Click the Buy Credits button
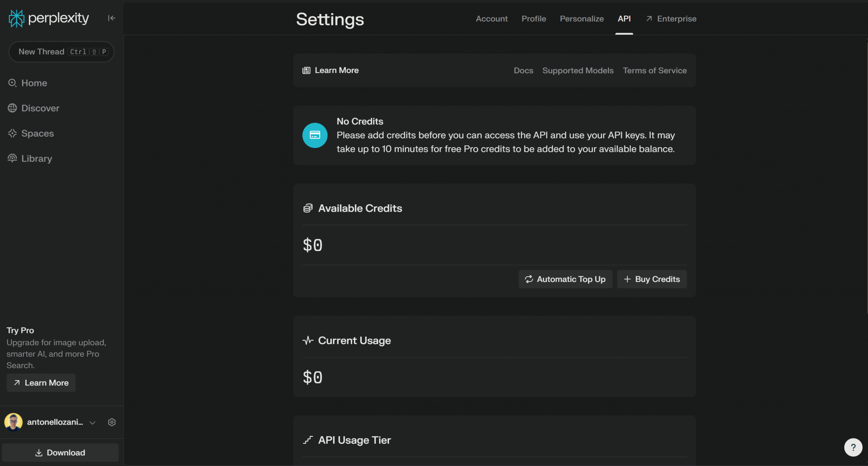 (651, 279)
